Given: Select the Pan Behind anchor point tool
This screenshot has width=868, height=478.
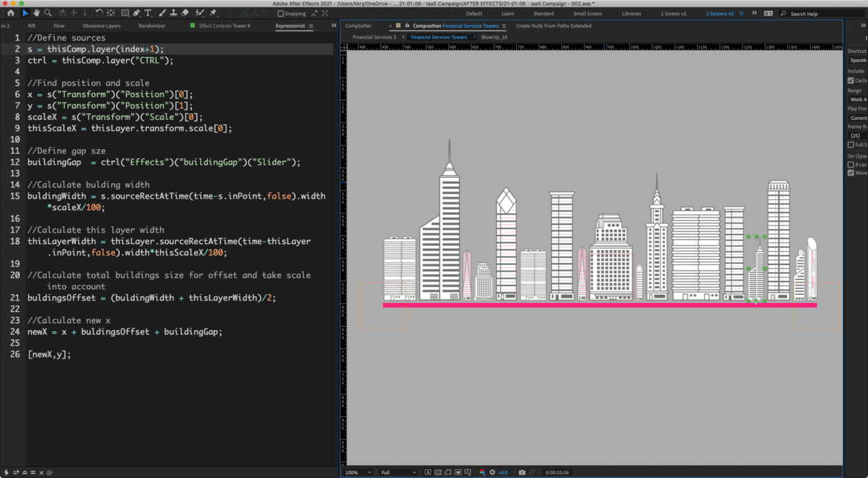Looking at the screenshot, I should (x=111, y=13).
